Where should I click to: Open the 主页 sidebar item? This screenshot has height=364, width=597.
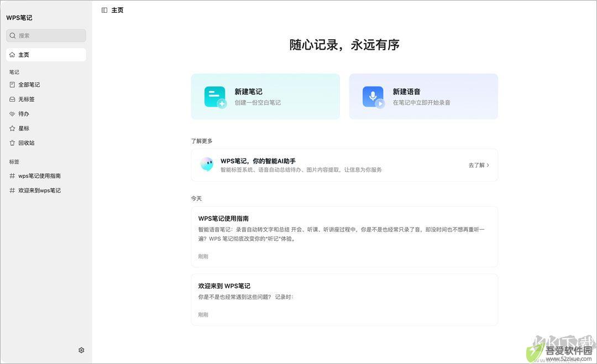(x=46, y=55)
